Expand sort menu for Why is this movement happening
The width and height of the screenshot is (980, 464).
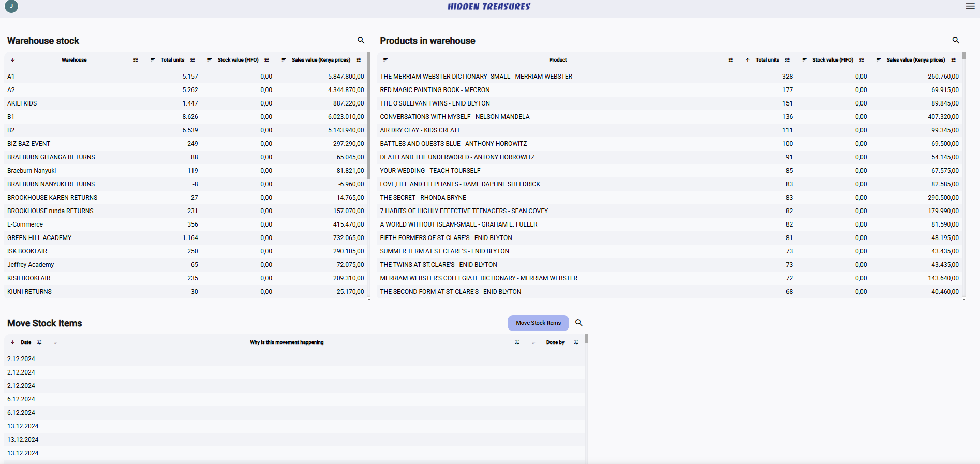[x=56, y=342]
